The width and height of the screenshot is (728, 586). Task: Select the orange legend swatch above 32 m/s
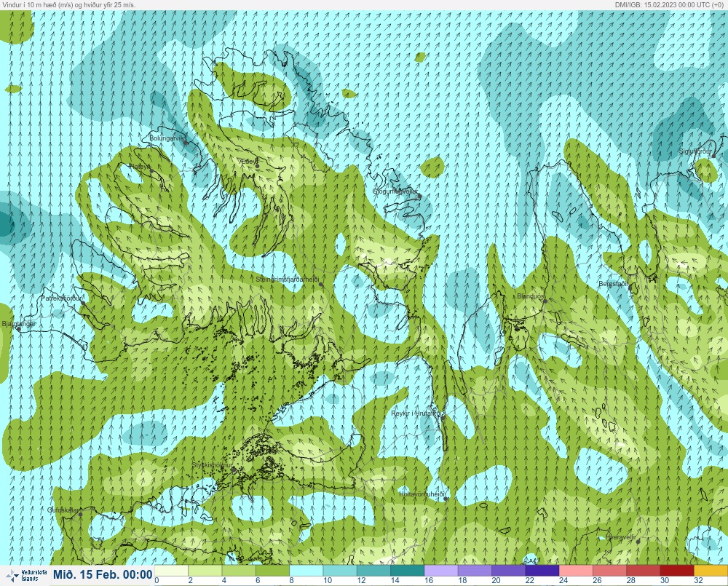pyautogui.click(x=711, y=571)
